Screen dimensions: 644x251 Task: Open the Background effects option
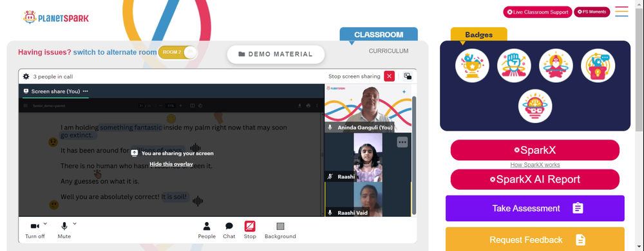280,230
